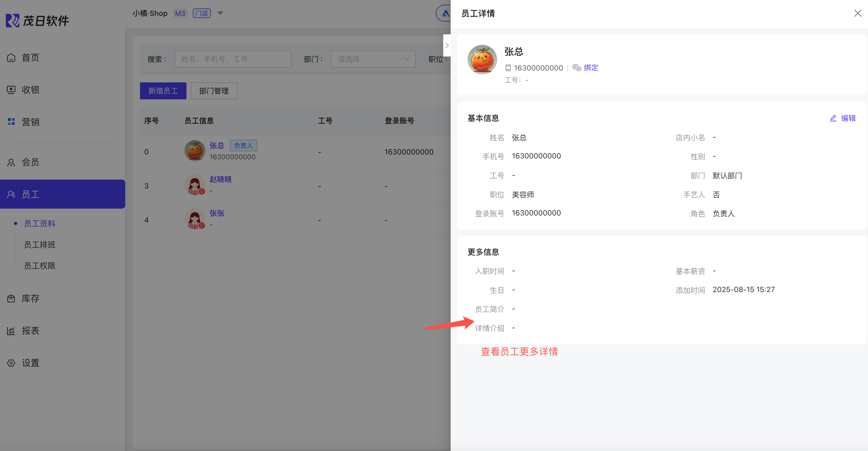Click the search field for 姓名、手机号、工号
The width and height of the screenshot is (868, 451).
click(x=232, y=59)
